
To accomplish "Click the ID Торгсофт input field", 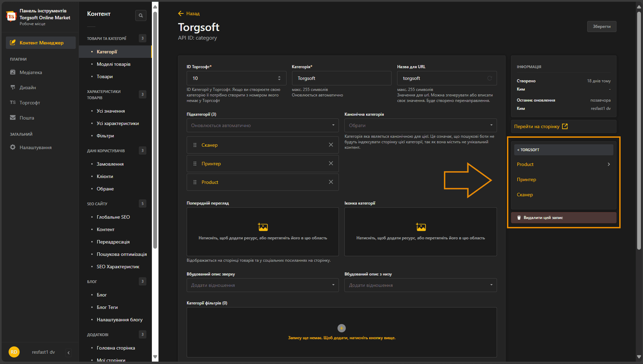I will tap(236, 78).
